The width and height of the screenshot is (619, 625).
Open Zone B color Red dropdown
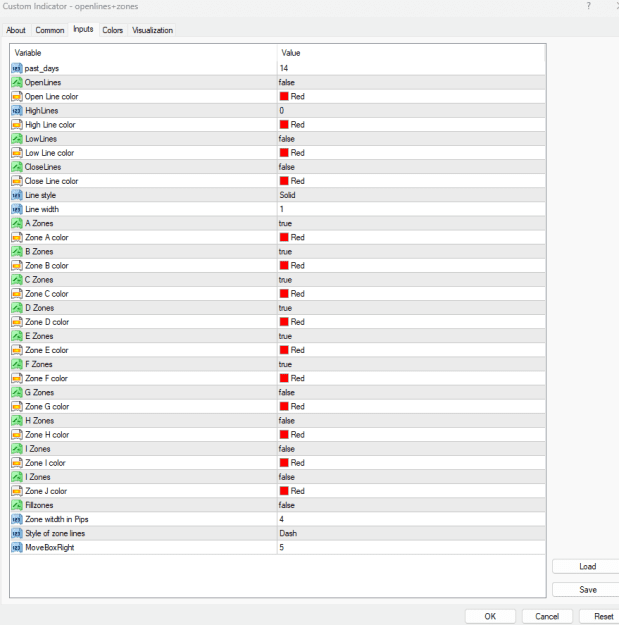tap(411, 265)
